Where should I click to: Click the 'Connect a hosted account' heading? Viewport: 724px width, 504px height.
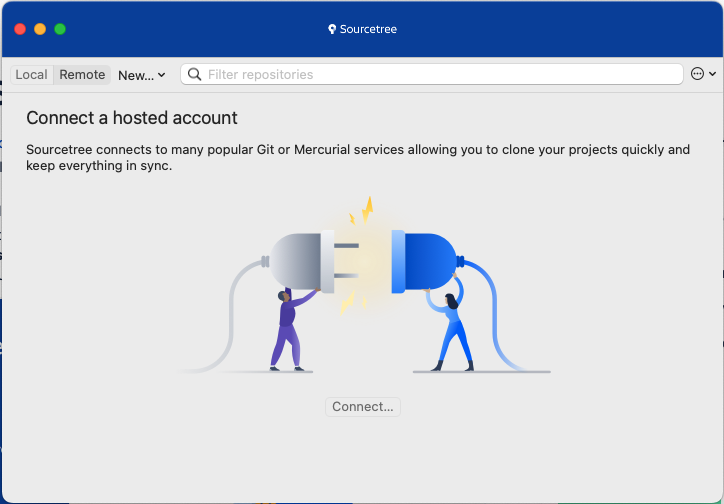click(x=132, y=118)
